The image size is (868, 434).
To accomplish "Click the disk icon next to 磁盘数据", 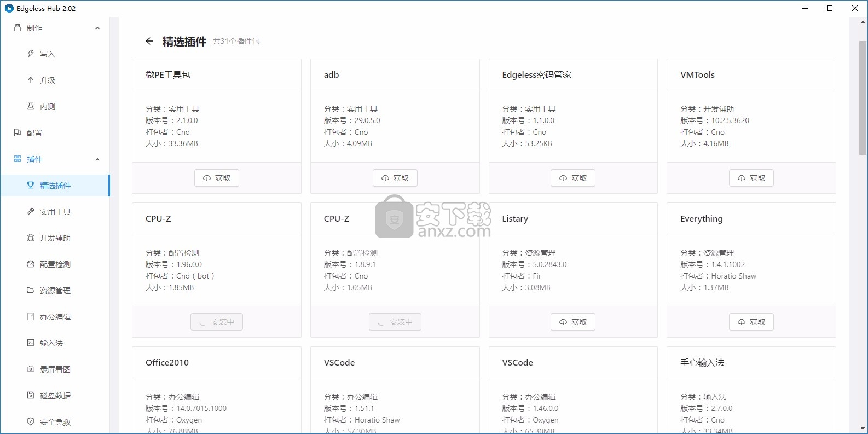I will coord(31,395).
